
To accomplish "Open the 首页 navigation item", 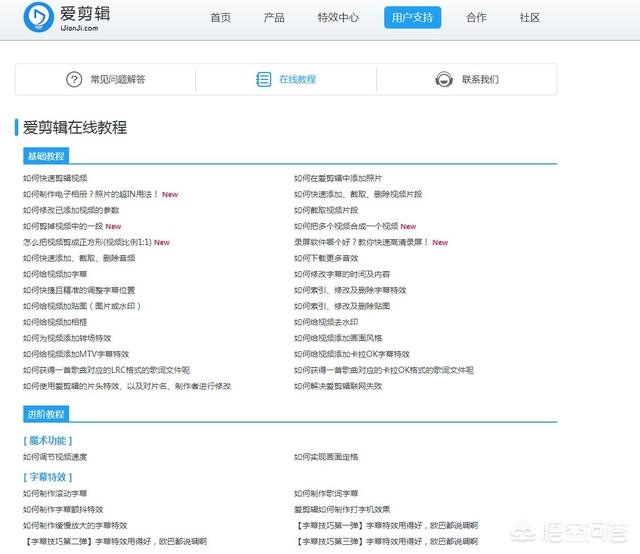I will click(221, 18).
